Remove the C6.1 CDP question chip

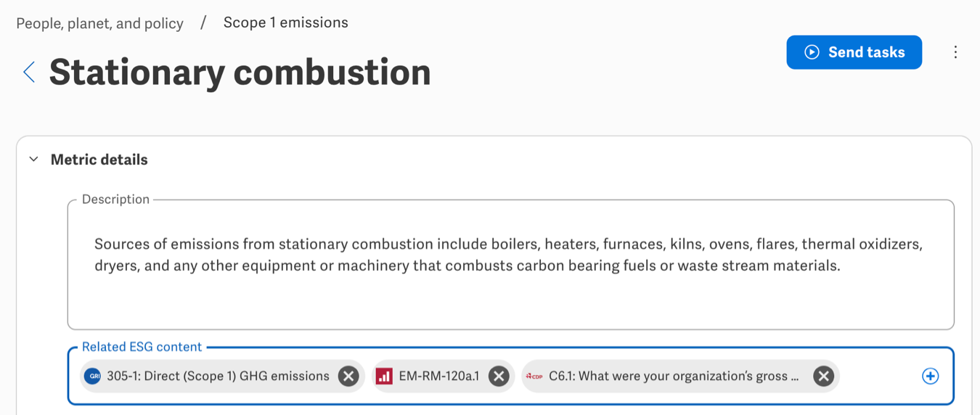coord(822,376)
